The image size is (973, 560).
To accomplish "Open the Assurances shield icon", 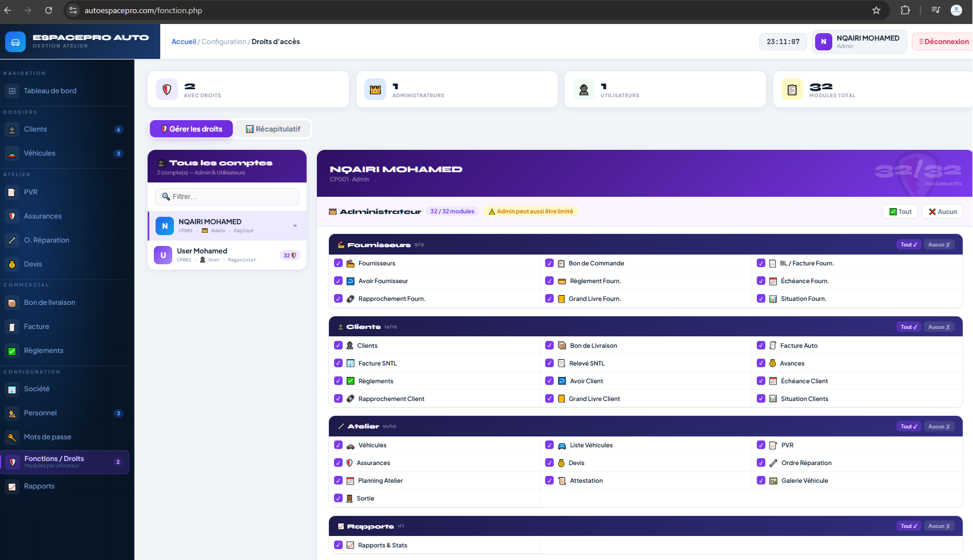I will (x=12, y=216).
